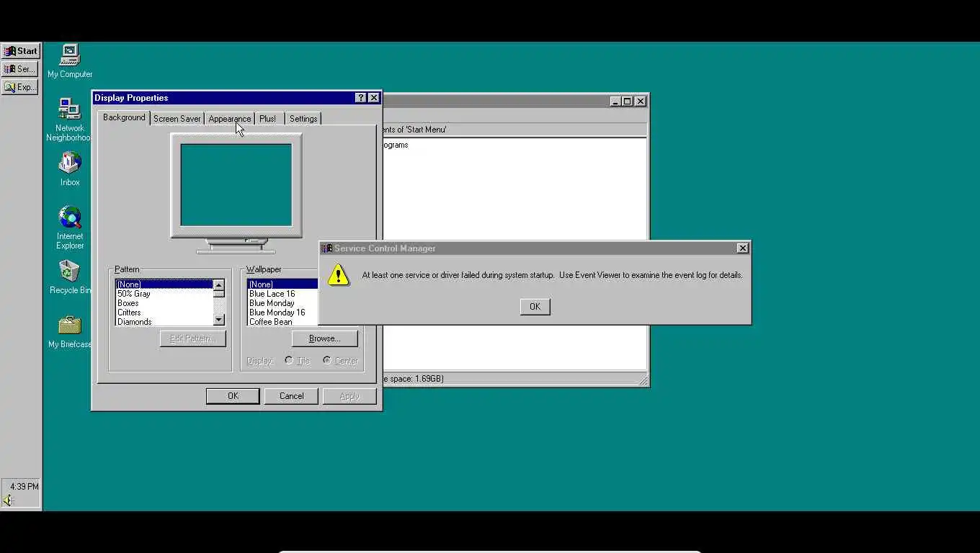Switch to the Appearance tab
Screen dimensions: 980x553
pyautogui.click(x=230, y=119)
